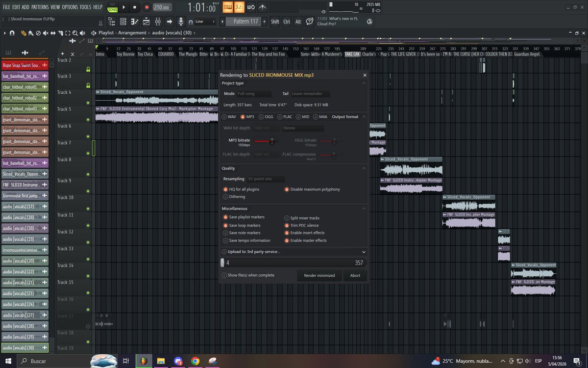Image resolution: width=588 pixels, height=368 pixels.
Task: Collapse the Project type section
Action: (364, 83)
